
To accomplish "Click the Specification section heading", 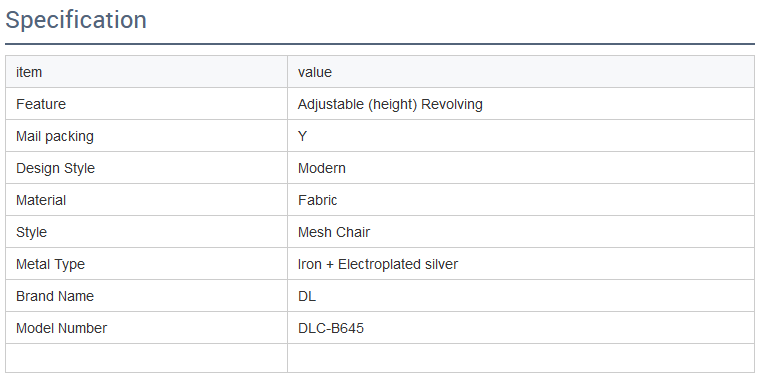I will point(76,20).
